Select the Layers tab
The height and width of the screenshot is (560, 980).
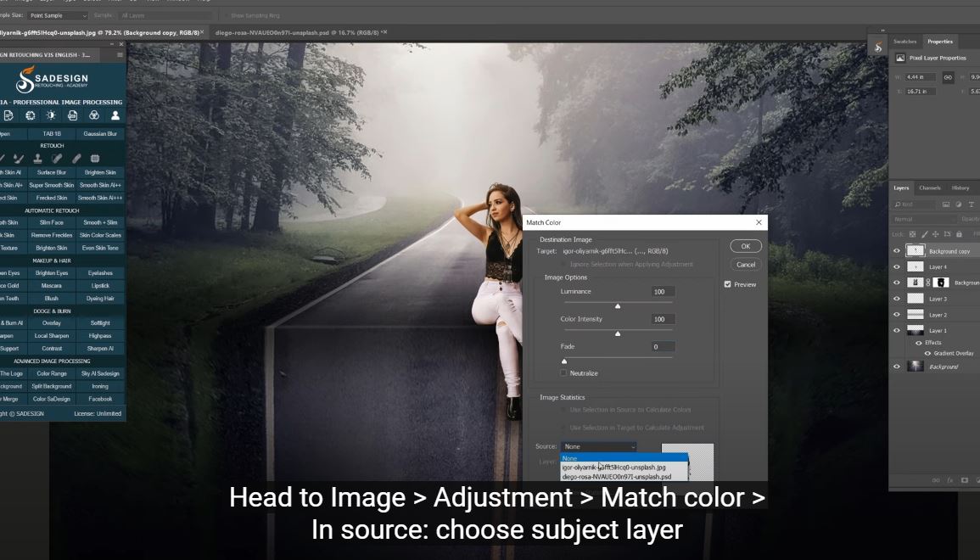(900, 188)
